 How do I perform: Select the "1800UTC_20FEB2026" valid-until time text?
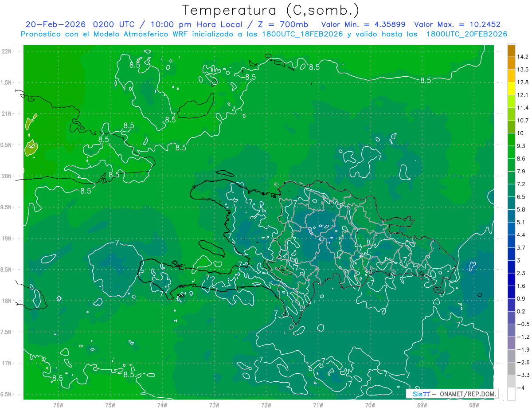466,34
